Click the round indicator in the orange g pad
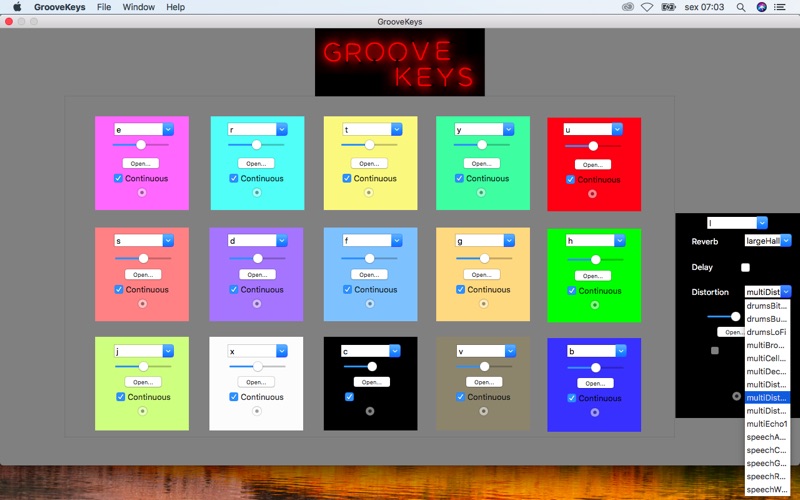 click(x=483, y=304)
